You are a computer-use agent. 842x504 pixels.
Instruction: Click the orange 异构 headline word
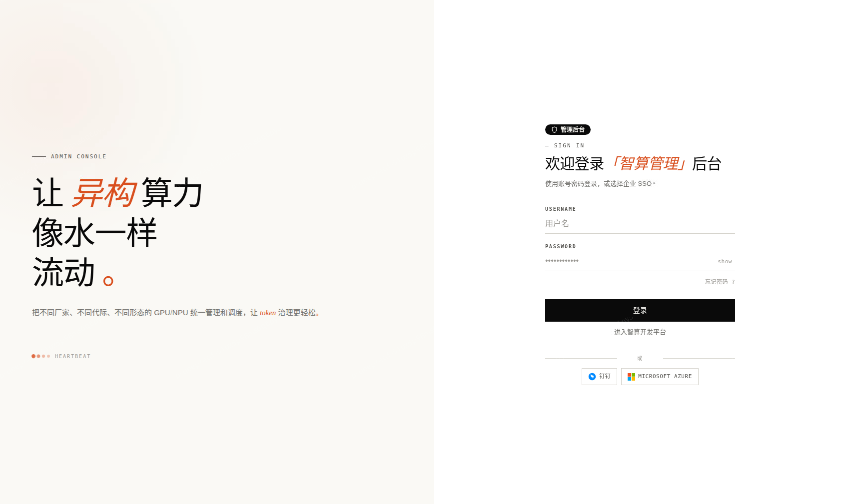coord(103,192)
